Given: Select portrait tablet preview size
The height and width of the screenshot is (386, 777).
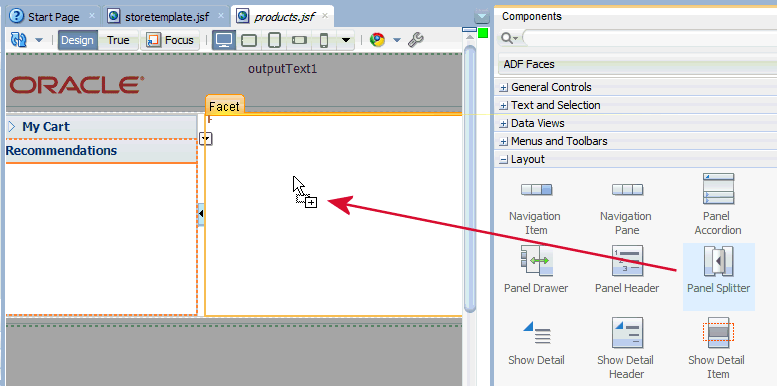Looking at the screenshot, I should (275, 40).
